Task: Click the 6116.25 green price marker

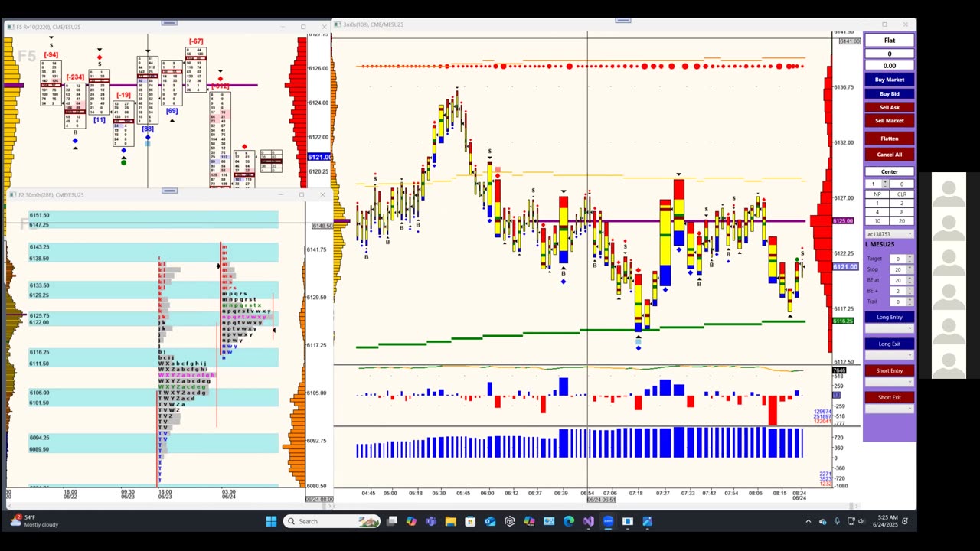Action: tap(843, 321)
